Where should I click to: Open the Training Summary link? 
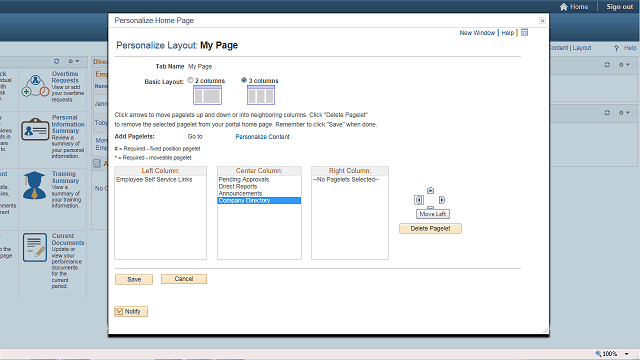tap(65, 177)
